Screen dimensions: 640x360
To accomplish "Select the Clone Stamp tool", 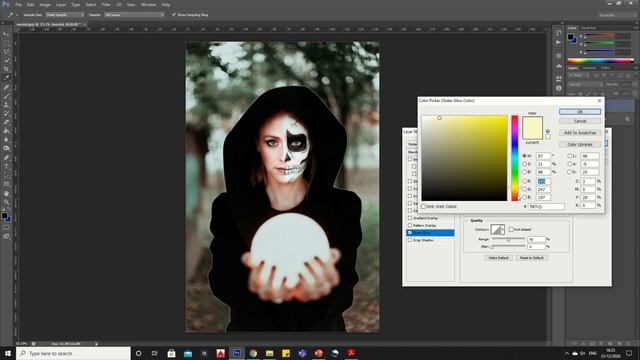I will click(6, 104).
